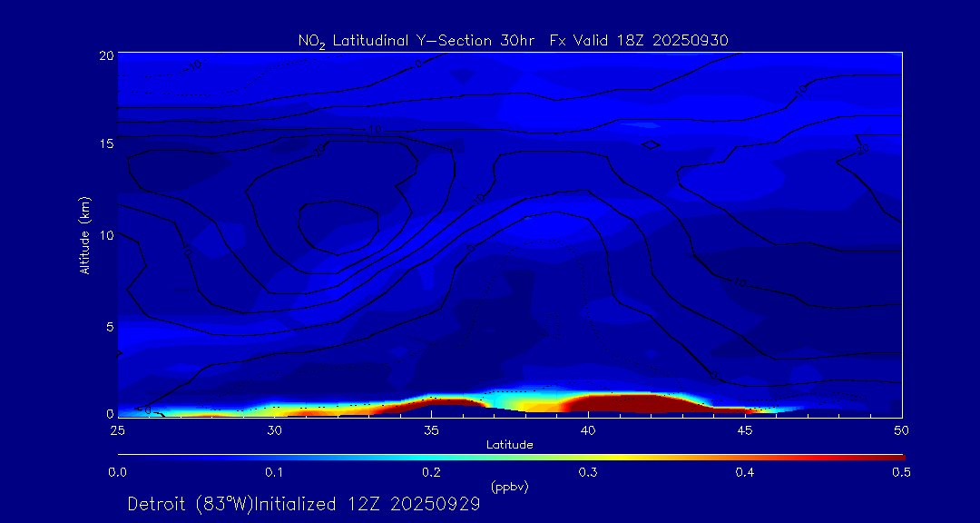Select the 0.3 colorbar tick label
The width and height of the screenshot is (980, 523).
pyautogui.click(x=588, y=472)
